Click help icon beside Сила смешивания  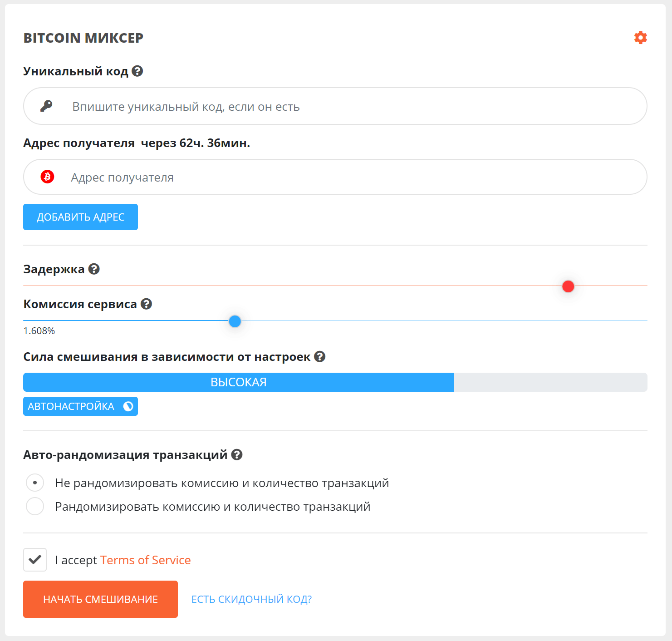[x=320, y=357]
